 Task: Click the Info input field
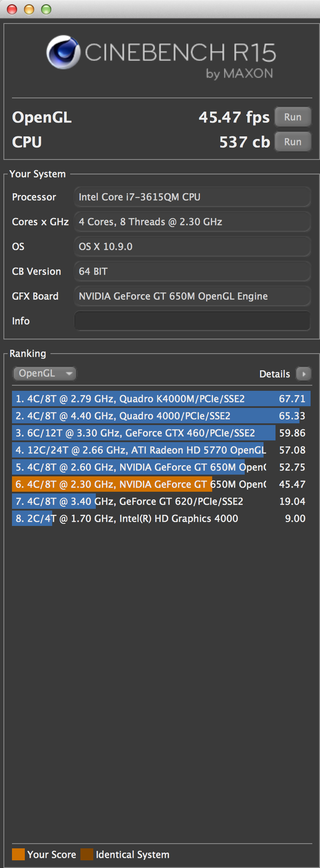(192, 321)
